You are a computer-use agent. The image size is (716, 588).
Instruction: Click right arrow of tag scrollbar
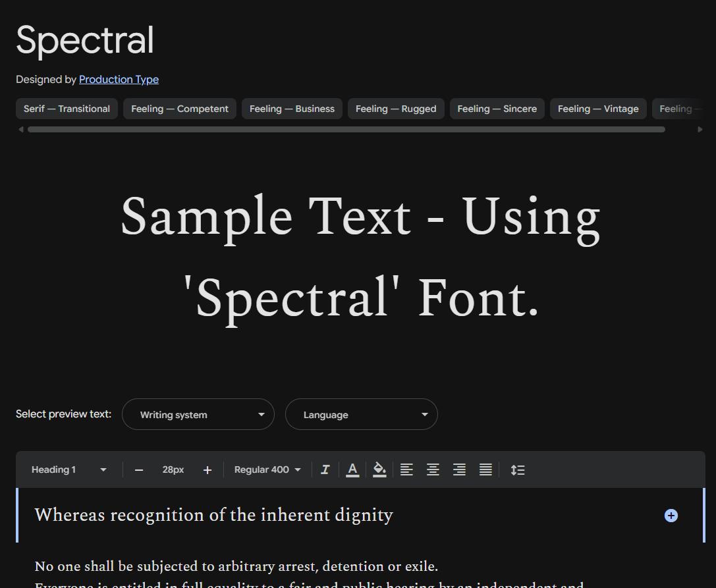pyautogui.click(x=700, y=129)
